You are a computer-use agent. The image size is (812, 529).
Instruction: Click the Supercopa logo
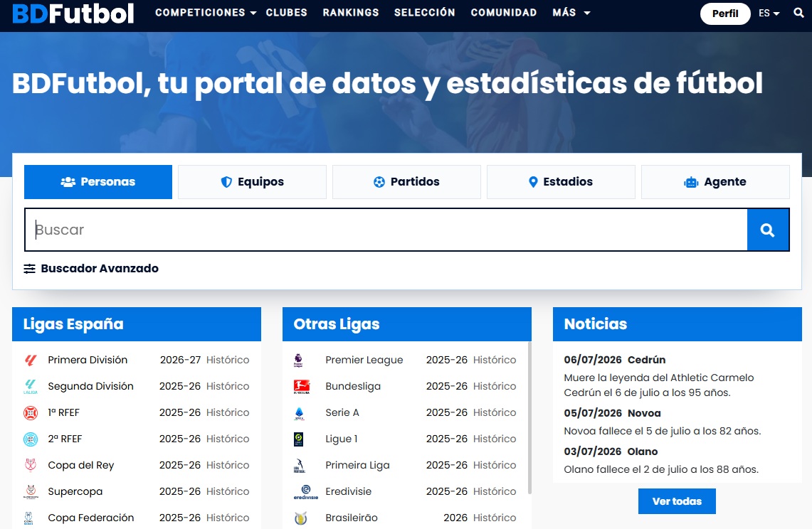(31, 492)
